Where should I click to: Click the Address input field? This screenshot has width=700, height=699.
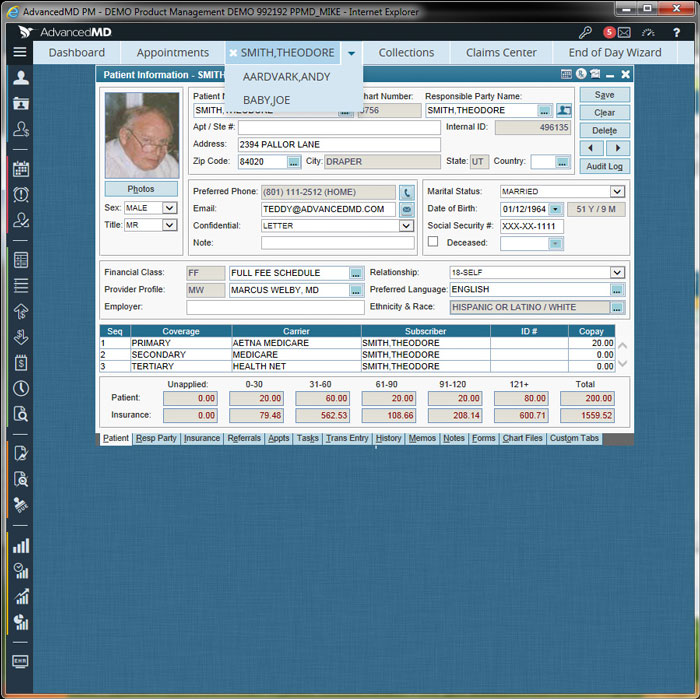(338, 144)
